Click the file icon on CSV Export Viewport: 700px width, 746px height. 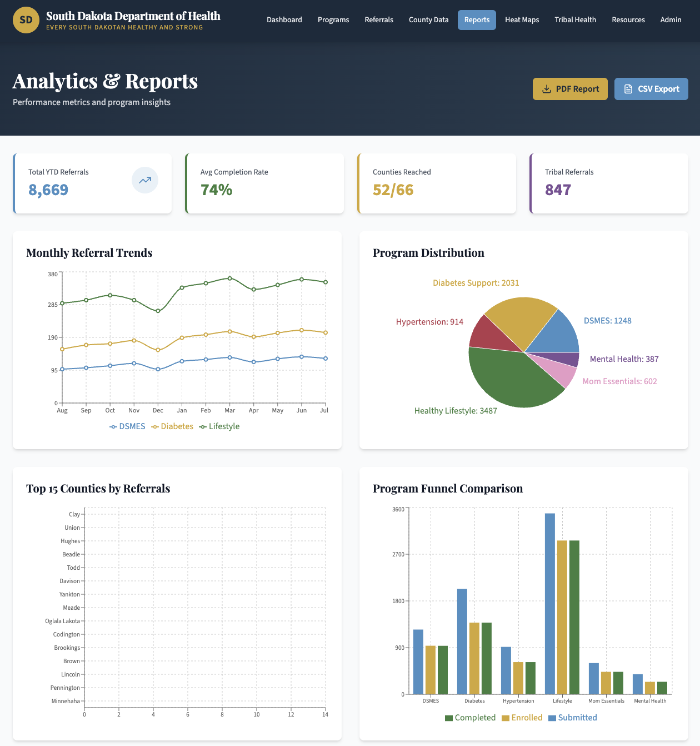pyautogui.click(x=628, y=89)
